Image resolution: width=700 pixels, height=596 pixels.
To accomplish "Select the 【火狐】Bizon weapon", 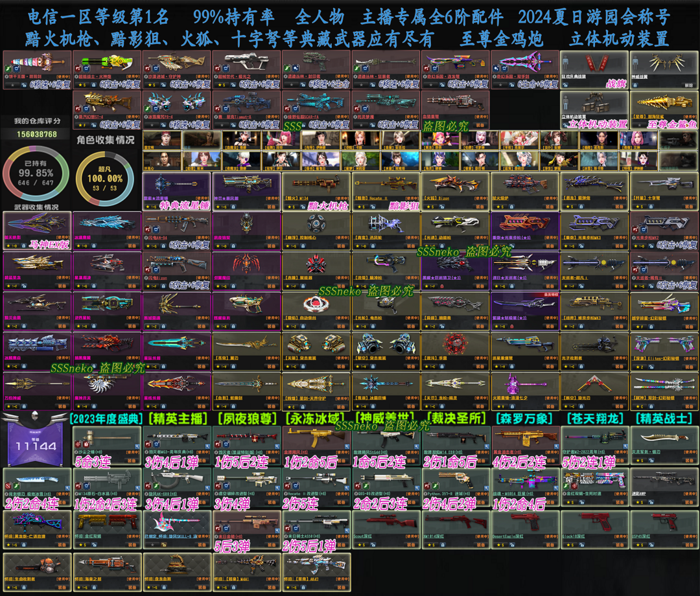I will tap(456, 192).
